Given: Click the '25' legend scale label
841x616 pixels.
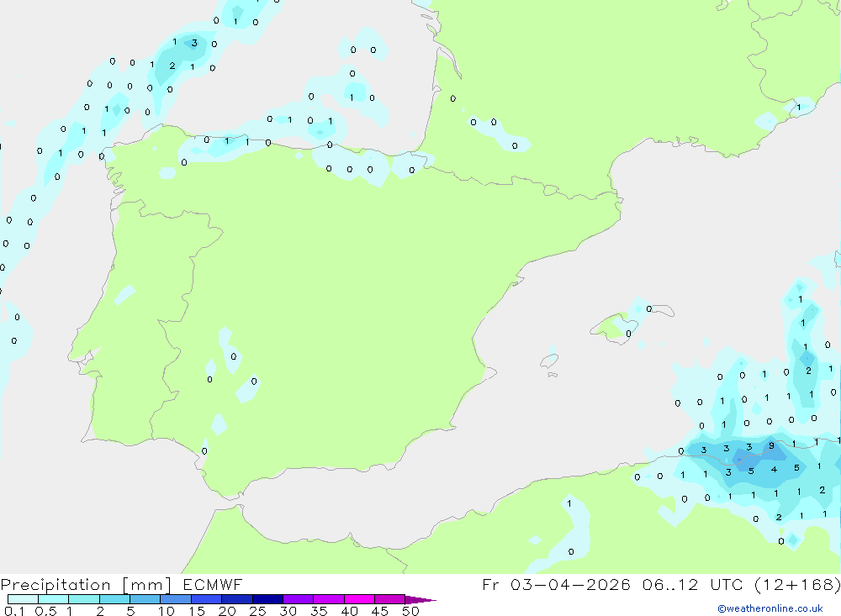Looking at the screenshot, I should 257,611.
